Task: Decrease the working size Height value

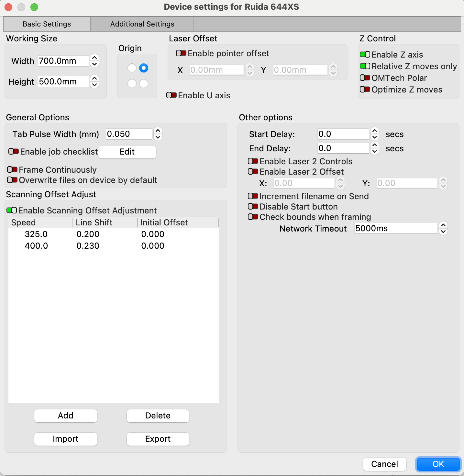Action: [x=94, y=84]
